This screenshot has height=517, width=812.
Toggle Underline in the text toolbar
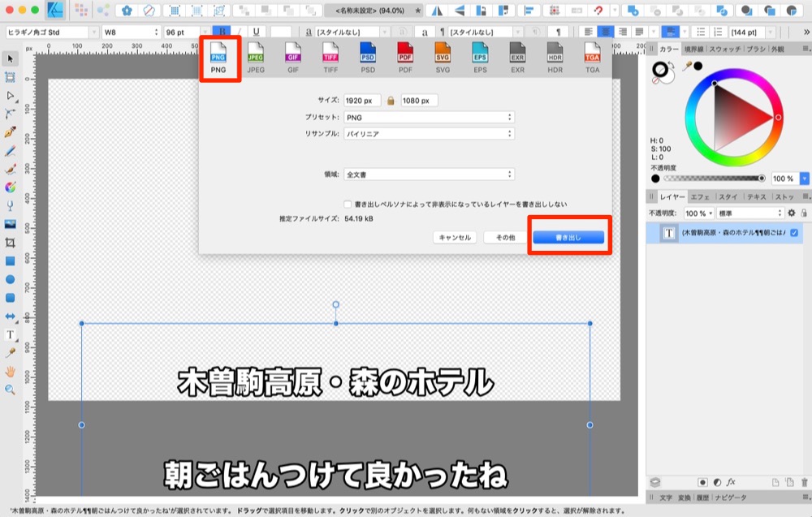pyautogui.click(x=256, y=32)
